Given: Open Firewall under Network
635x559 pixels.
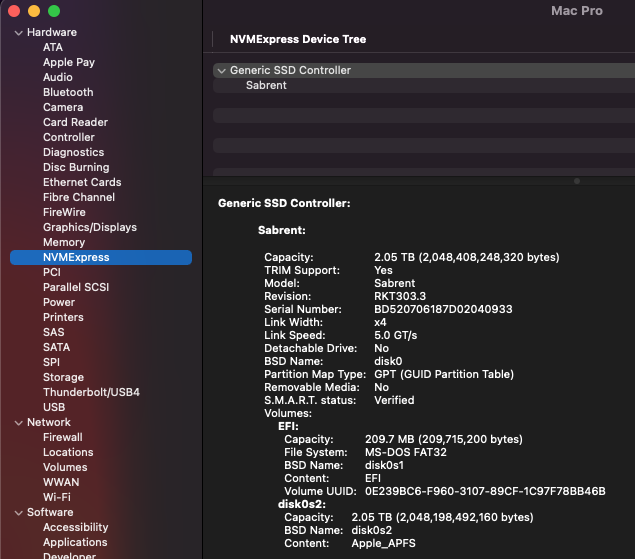Looking at the screenshot, I should point(63,437).
